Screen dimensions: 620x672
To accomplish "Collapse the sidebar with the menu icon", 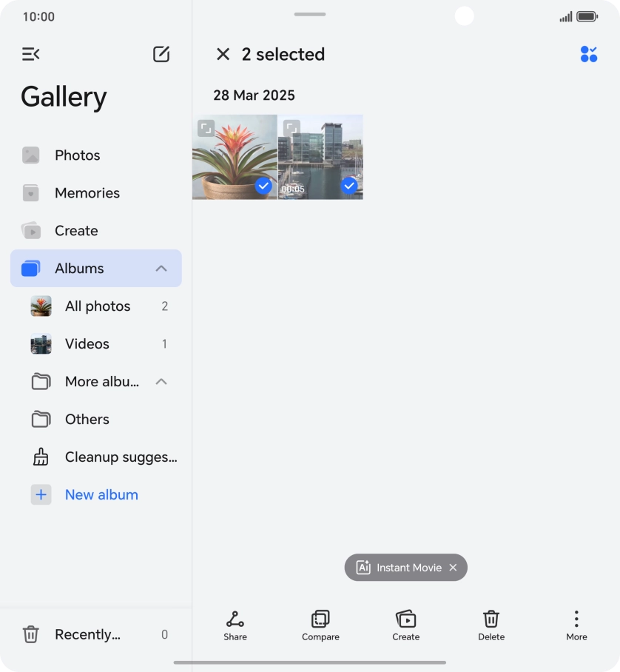I will (x=30, y=54).
